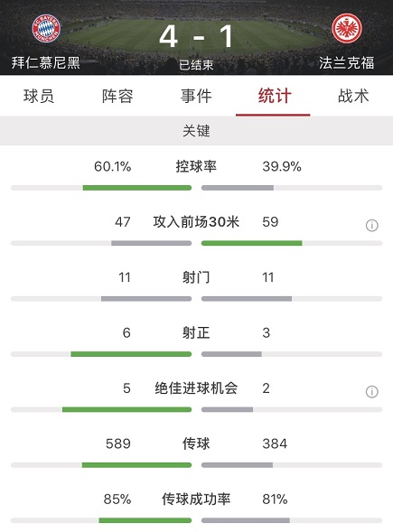
Task: Go to the 战术 tab
Action: coord(353,96)
